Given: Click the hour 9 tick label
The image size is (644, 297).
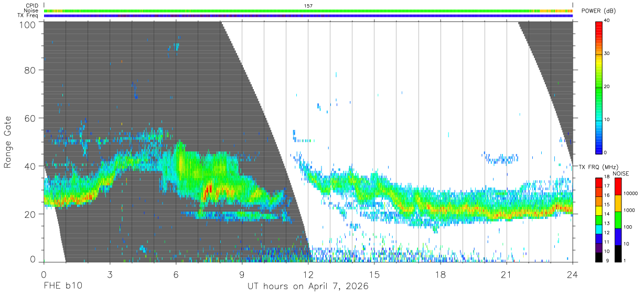Looking at the screenshot, I should point(242,274).
